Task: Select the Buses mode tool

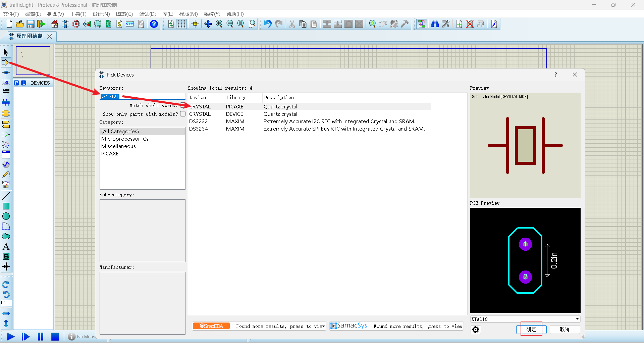Action: click(6, 103)
